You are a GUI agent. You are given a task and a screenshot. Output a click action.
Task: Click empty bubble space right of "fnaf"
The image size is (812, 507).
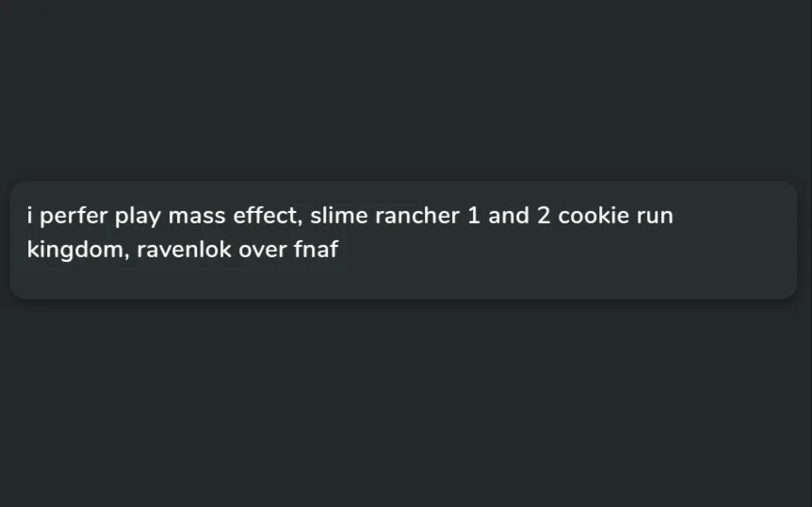pyautogui.click(x=565, y=252)
